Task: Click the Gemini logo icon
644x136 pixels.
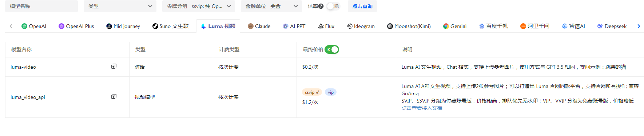Action: (446, 26)
